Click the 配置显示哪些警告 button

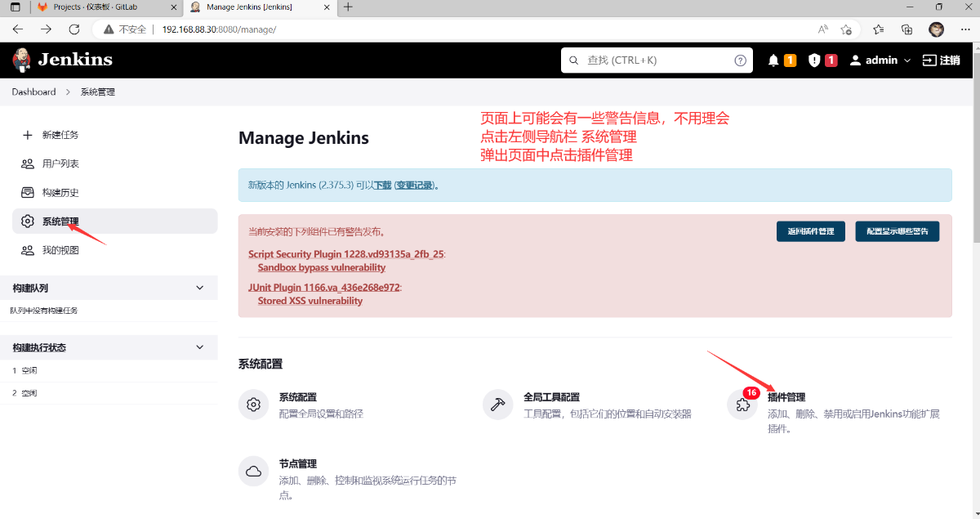pyautogui.click(x=898, y=231)
